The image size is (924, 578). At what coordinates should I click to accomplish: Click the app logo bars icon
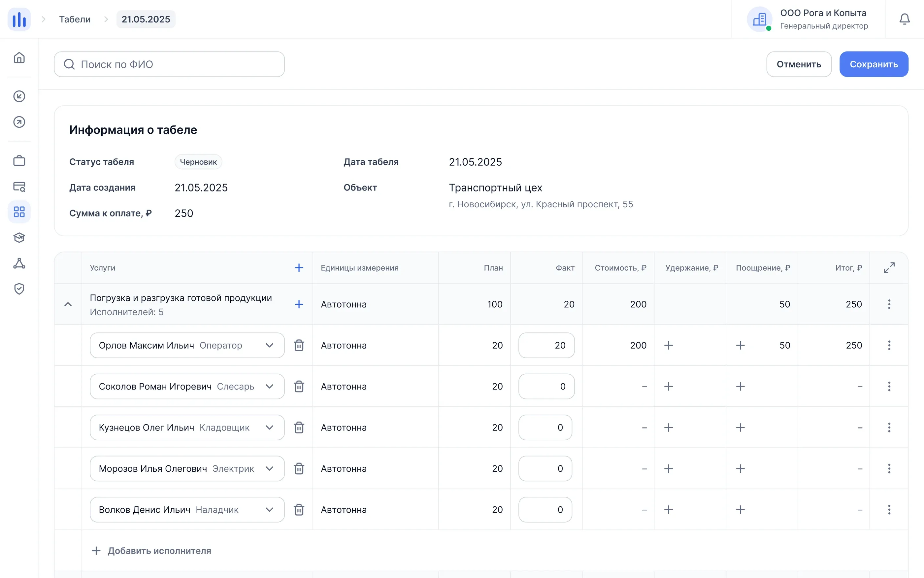[x=19, y=19]
